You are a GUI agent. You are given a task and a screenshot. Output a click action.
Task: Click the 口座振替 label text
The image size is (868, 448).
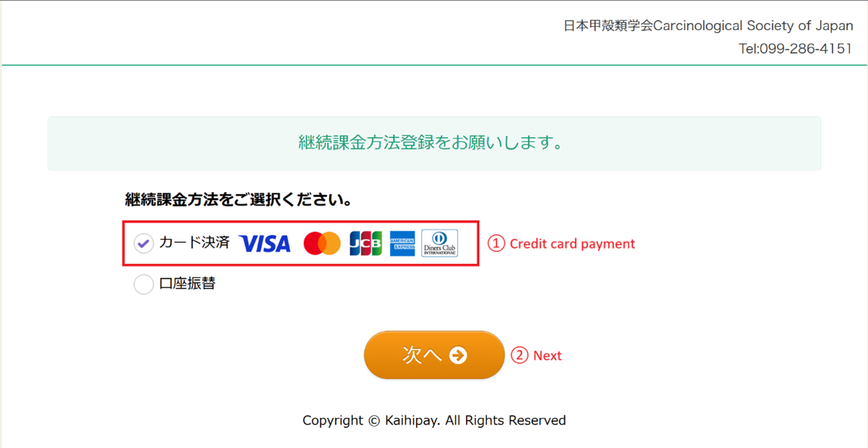point(187,284)
